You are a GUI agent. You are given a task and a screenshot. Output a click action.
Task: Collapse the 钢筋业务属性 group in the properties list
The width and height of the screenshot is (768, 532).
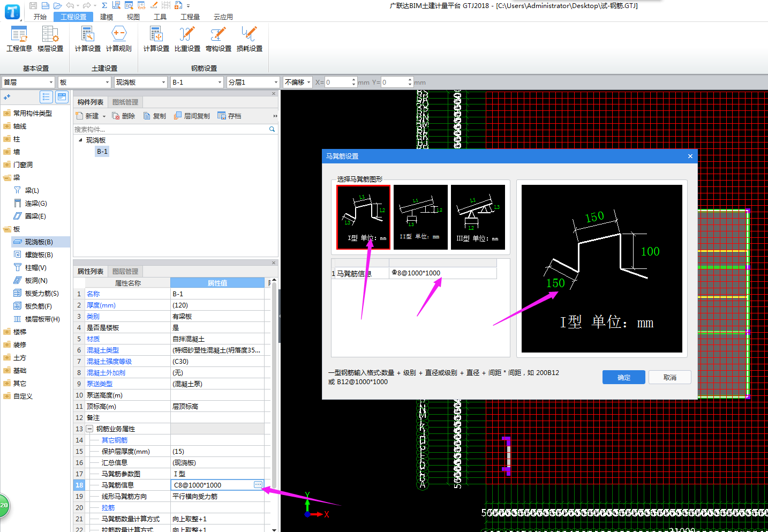click(x=90, y=429)
